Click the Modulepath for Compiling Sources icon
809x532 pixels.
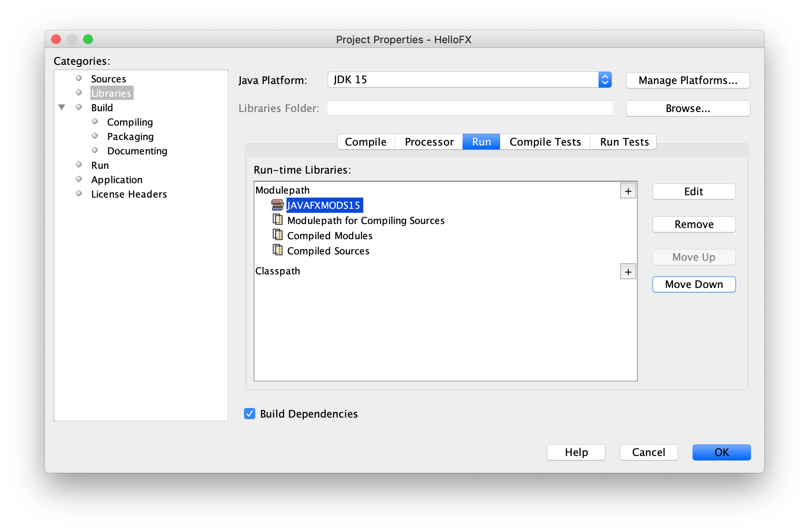(277, 220)
